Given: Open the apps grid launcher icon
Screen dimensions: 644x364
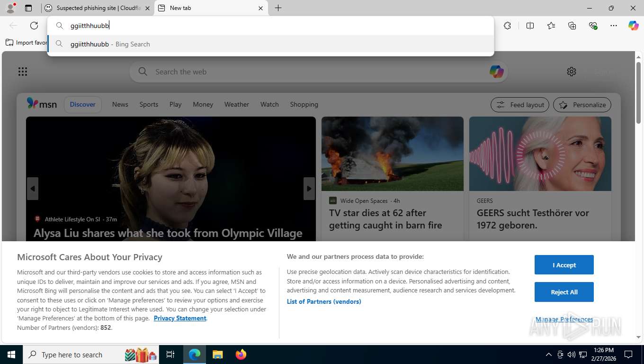Looking at the screenshot, I should click(x=23, y=72).
